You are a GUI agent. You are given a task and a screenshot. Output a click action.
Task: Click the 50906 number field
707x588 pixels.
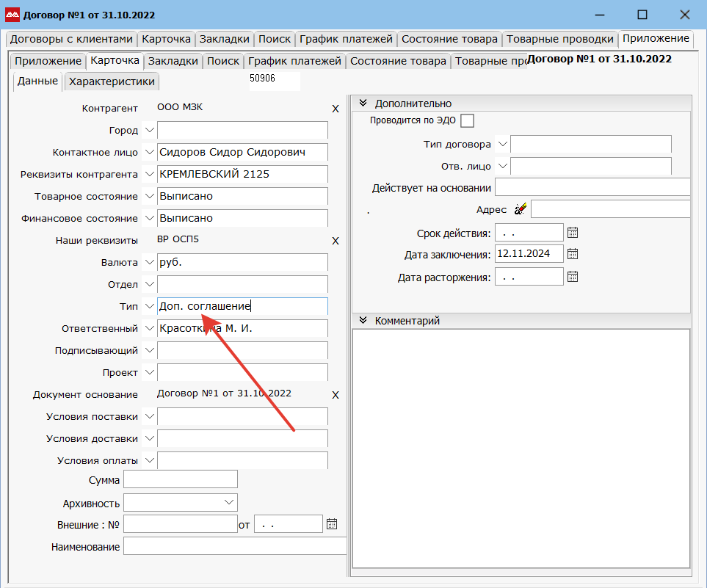(274, 81)
